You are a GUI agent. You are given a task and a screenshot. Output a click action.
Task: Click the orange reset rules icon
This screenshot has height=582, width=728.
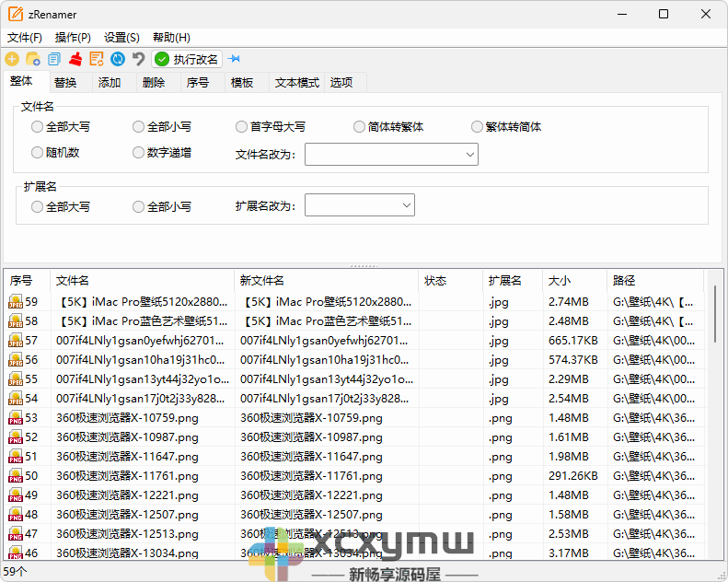click(x=97, y=59)
